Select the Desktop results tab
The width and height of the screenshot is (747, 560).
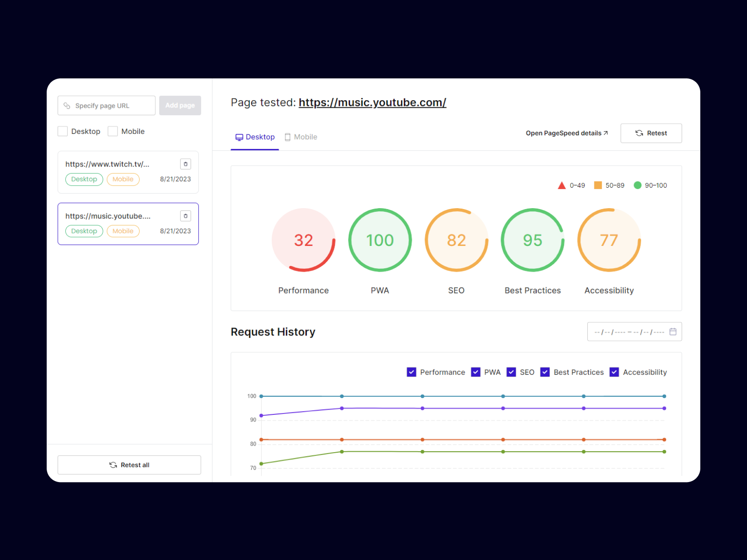point(255,137)
